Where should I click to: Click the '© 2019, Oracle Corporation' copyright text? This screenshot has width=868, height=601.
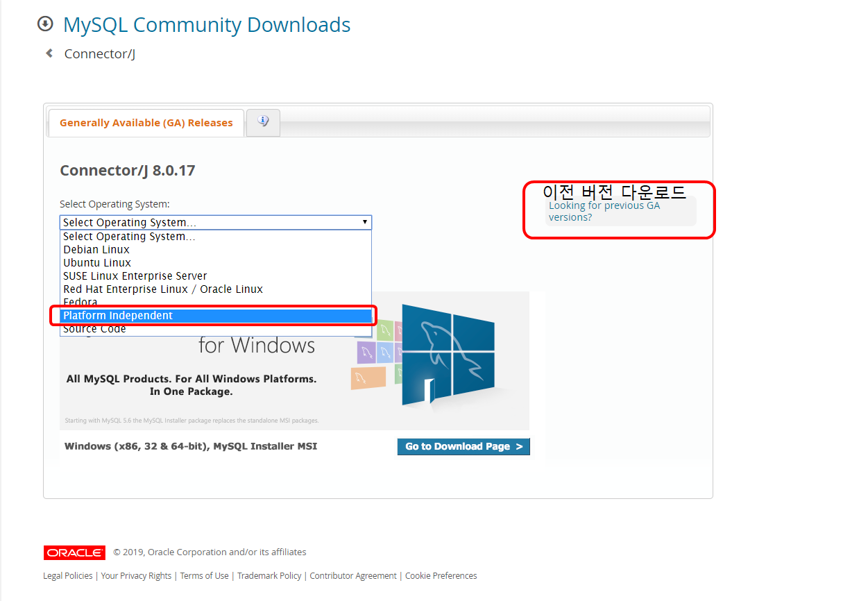[210, 552]
